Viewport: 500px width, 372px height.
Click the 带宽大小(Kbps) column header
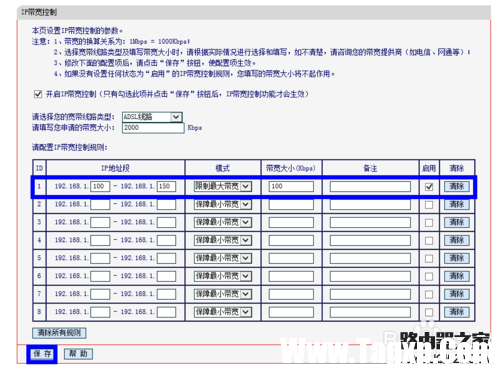pyautogui.click(x=291, y=168)
